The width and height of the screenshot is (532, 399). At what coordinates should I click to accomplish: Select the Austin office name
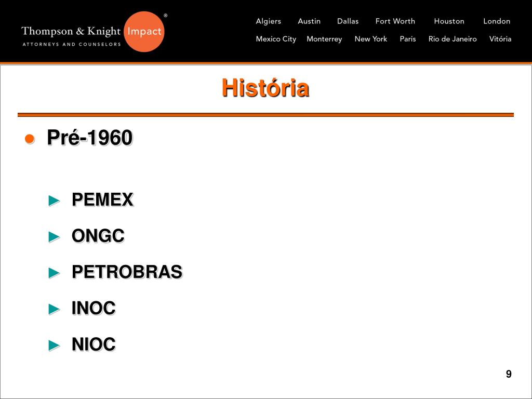click(x=309, y=21)
